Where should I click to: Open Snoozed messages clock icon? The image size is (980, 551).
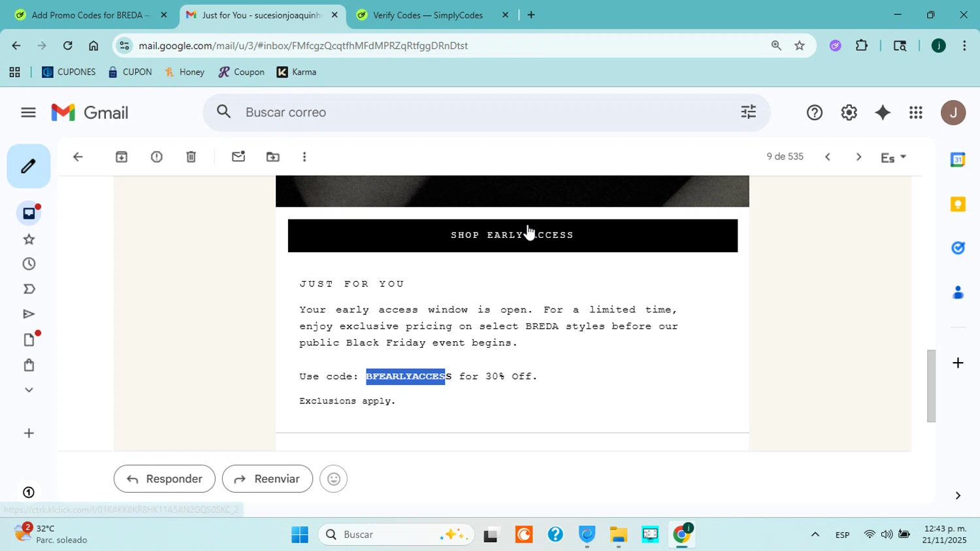pos(29,264)
